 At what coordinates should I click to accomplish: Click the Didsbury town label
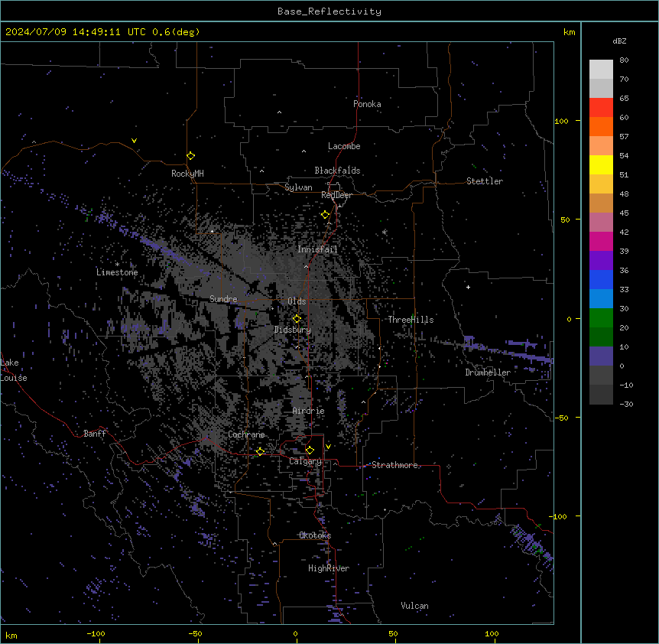pos(293,330)
